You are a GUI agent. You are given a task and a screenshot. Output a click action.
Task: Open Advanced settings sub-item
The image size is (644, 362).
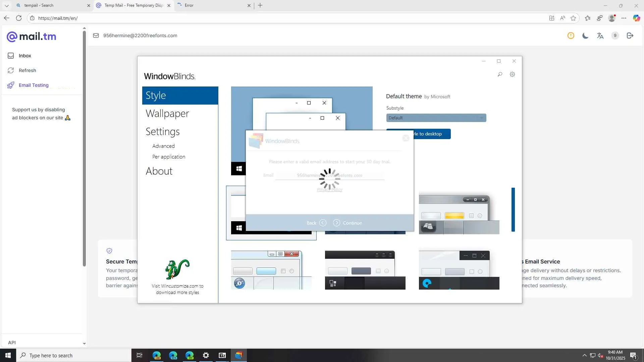coord(163,146)
